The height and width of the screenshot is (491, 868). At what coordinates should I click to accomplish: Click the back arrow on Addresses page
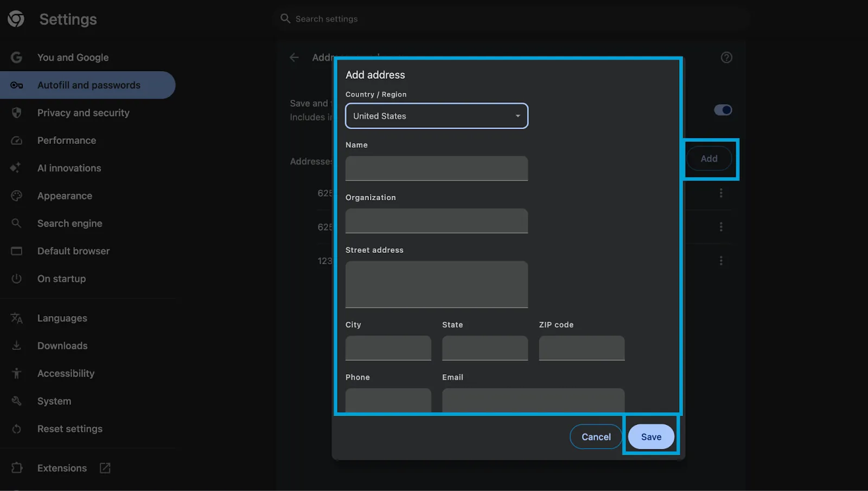coord(294,58)
